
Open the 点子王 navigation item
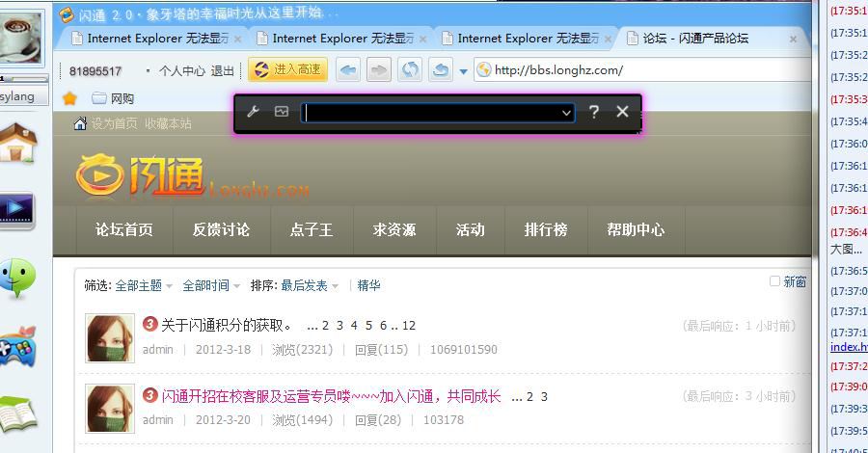click(312, 229)
